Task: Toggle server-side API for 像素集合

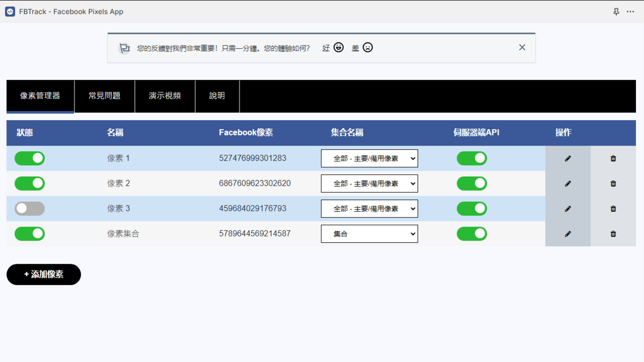Action: point(472,234)
